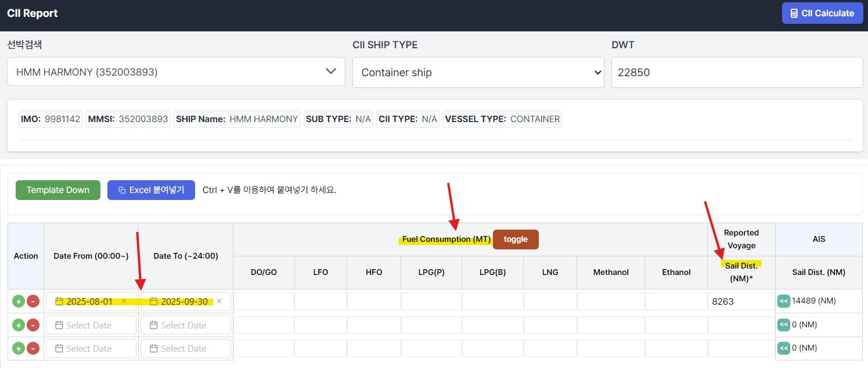Click the Excel 붙여넣기 button
Image resolution: width=868 pixels, height=368 pixels.
coord(151,190)
